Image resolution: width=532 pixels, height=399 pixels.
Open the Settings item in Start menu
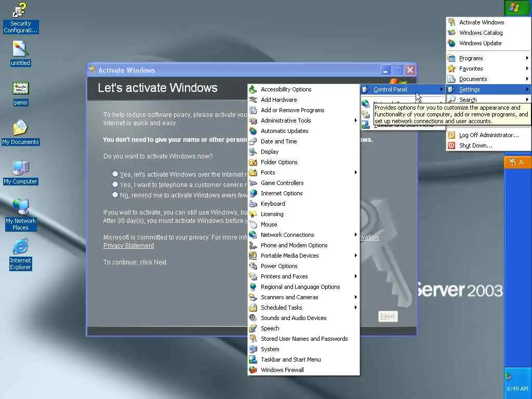[x=488, y=89]
